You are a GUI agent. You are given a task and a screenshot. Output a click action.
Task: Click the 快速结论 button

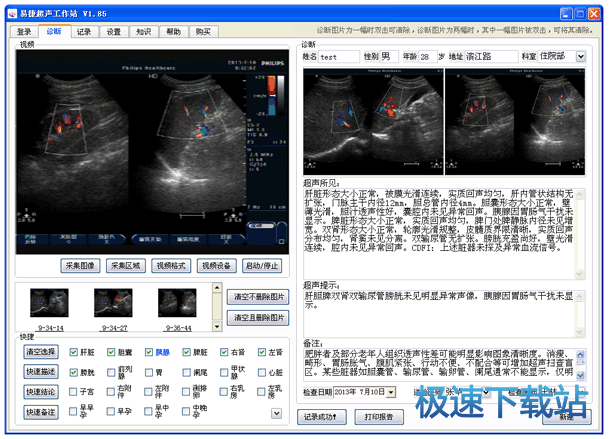(41, 392)
